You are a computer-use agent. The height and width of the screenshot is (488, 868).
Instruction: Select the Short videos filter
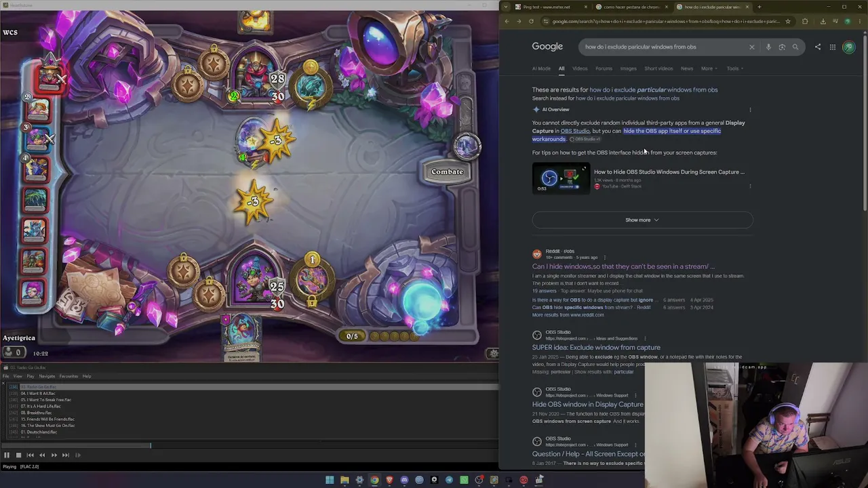(x=658, y=68)
